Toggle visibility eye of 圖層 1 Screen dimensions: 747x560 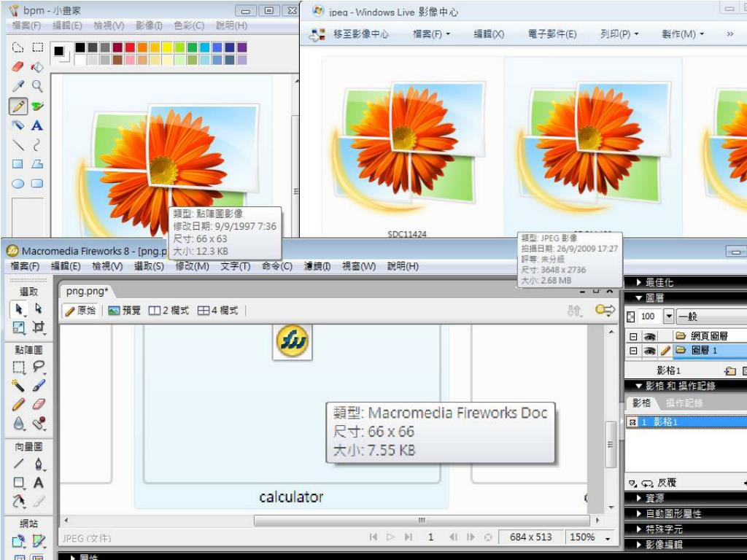[x=649, y=351]
